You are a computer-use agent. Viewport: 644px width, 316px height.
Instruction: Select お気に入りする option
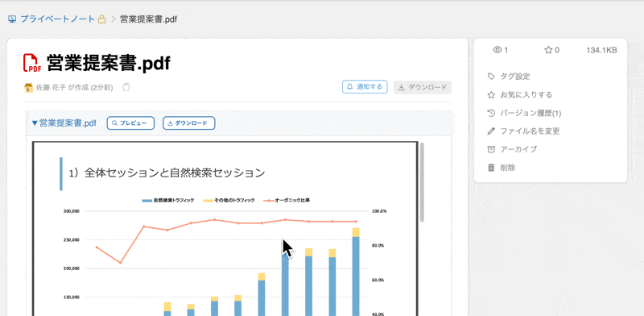tap(526, 95)
